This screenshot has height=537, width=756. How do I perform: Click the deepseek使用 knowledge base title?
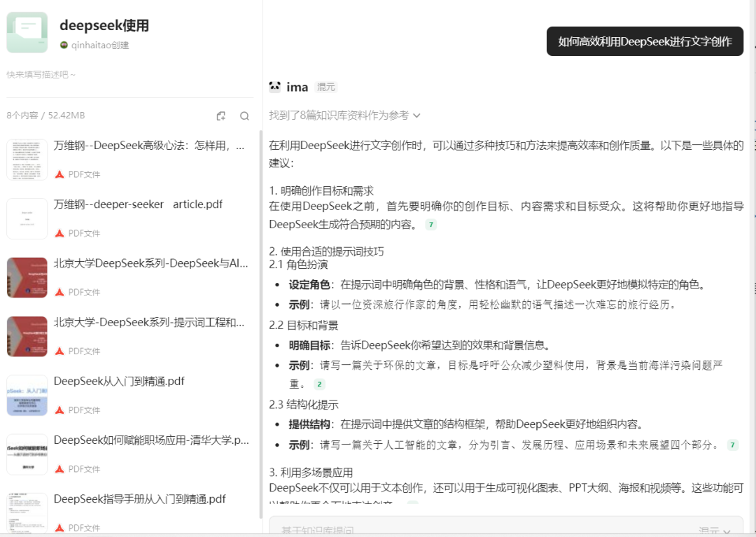pyautogui.click(x=104, y=25)
